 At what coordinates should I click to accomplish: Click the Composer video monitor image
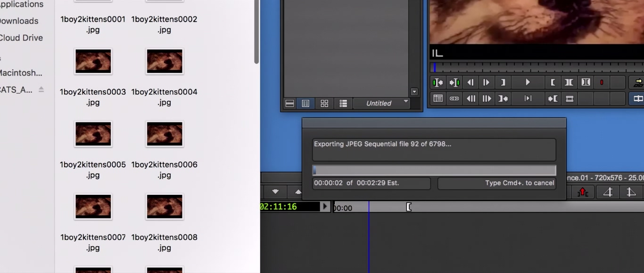(537, 22)
